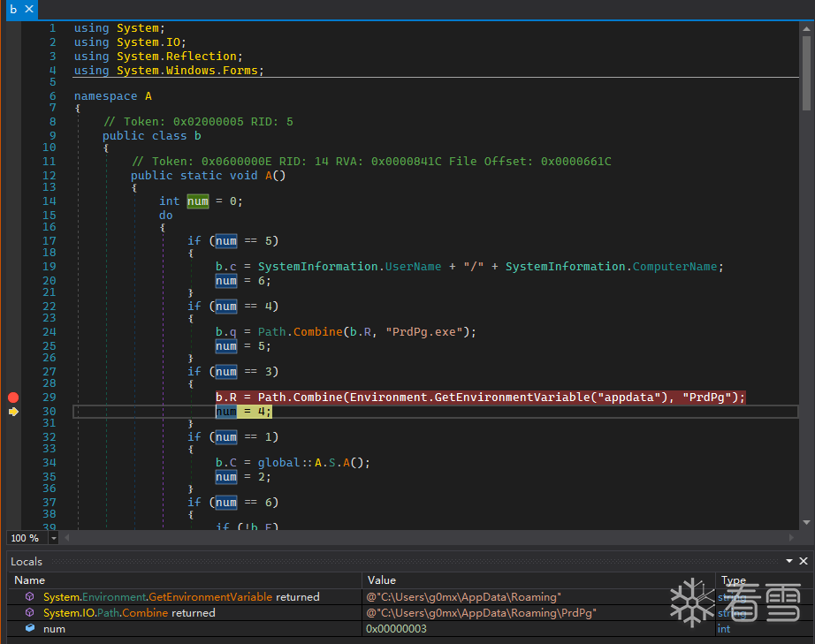Click the horizontal scrollbar right arrow
This screenshot has width=815, height=644.
click(x=792, y=538)
